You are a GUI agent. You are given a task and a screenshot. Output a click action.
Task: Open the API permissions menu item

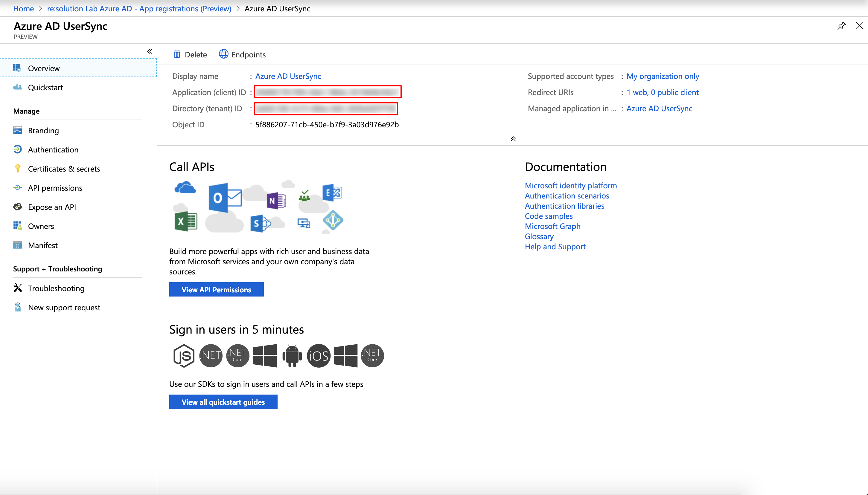(55, 188)
